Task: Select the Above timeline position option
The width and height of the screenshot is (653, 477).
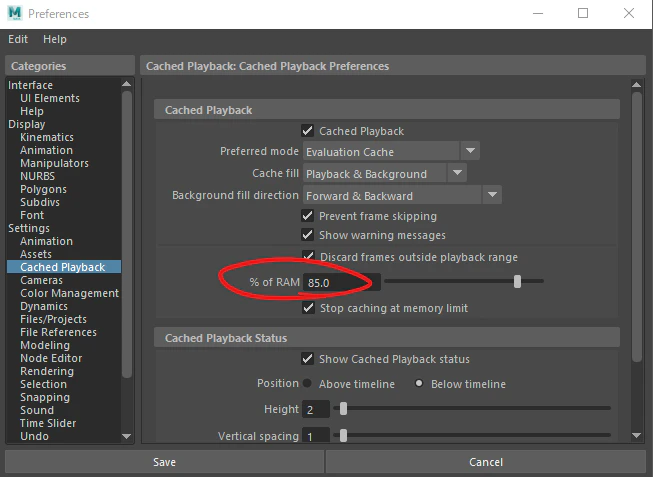Action: pyautogui.click(x=307, y=383)
